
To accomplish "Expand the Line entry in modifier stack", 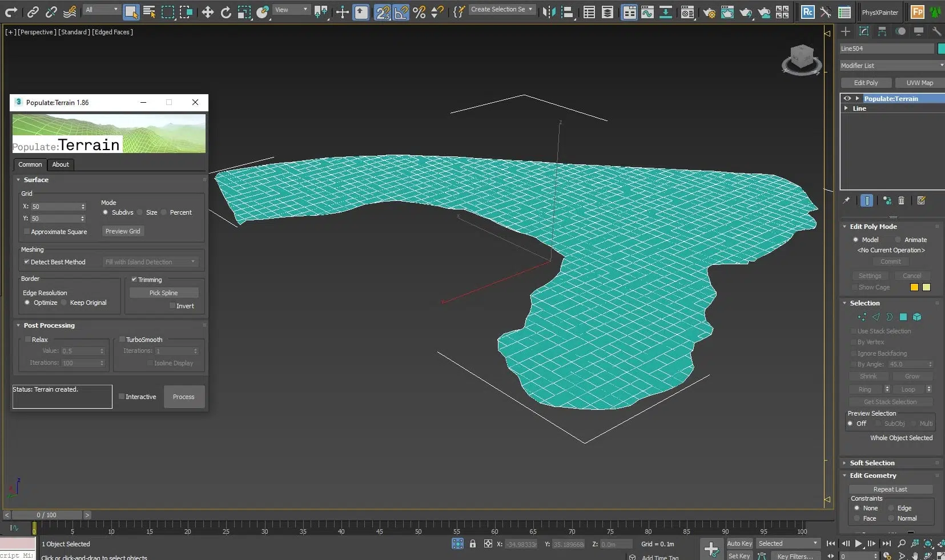I will [846, 108].
